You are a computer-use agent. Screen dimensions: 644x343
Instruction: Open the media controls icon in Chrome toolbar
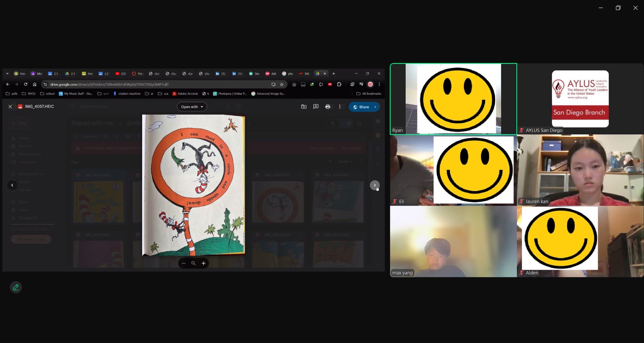tap(361, 84)
